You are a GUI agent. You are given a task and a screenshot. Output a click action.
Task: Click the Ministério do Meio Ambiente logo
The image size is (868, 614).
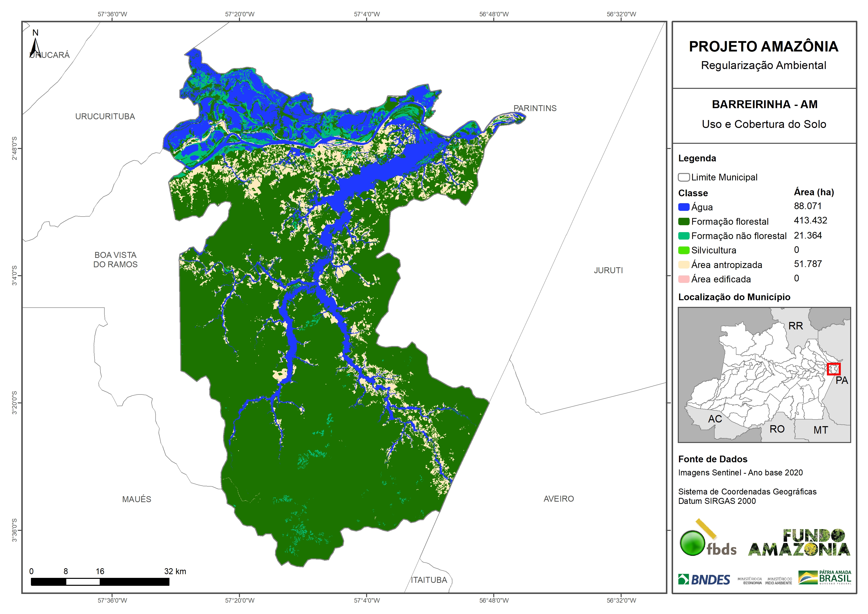tap(778, 581)
